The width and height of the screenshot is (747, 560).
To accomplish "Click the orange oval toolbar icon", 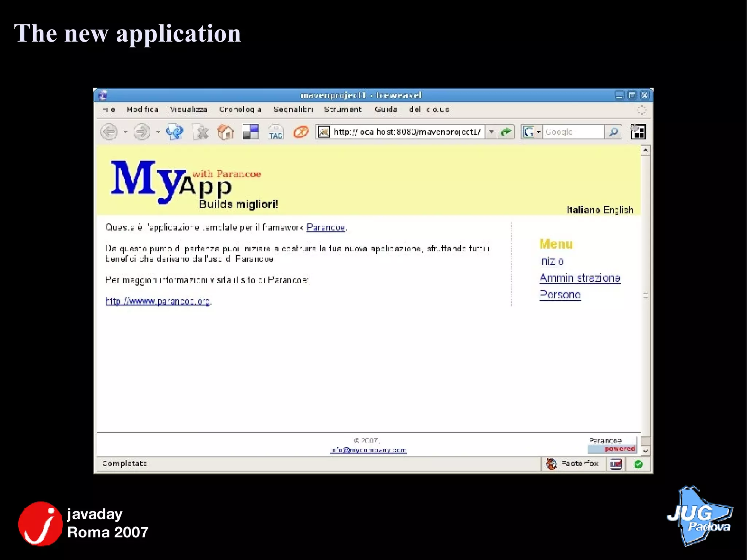I will [x=301, y=132].
